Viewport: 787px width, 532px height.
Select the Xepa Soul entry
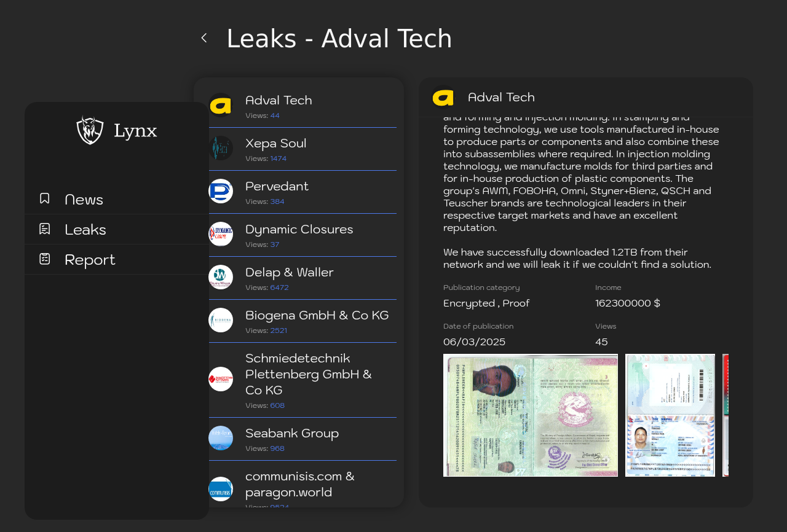click(303, 149)
